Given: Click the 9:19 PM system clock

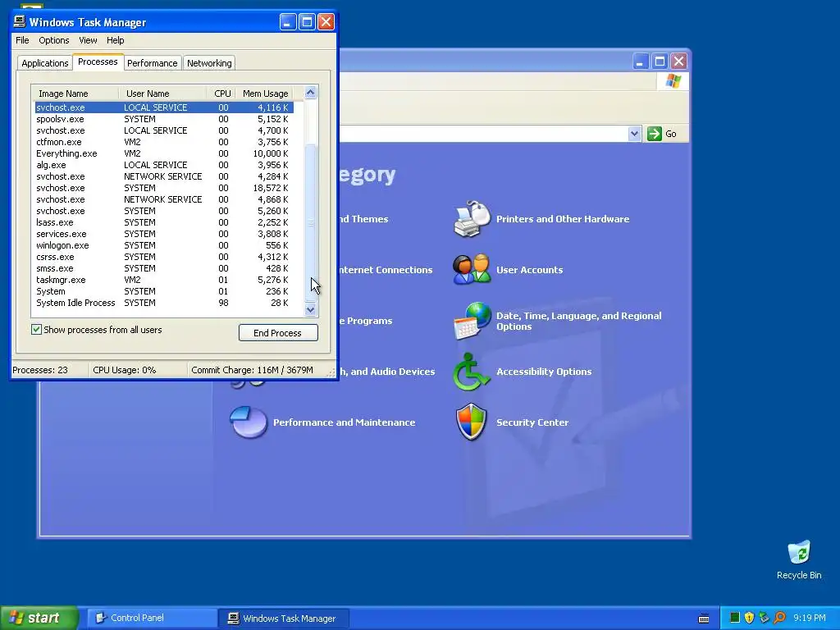Looking at the screenshot, I should (x=809, y=618).
